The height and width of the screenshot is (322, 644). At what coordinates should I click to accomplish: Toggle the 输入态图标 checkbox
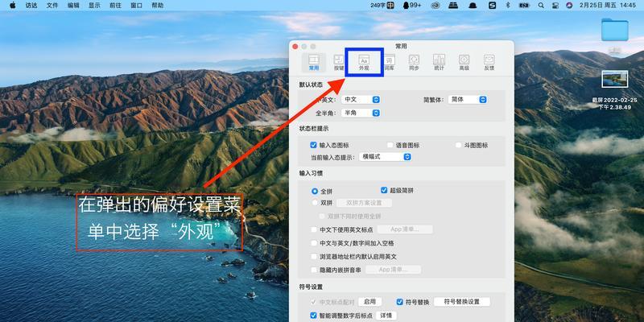click(314, 145)
